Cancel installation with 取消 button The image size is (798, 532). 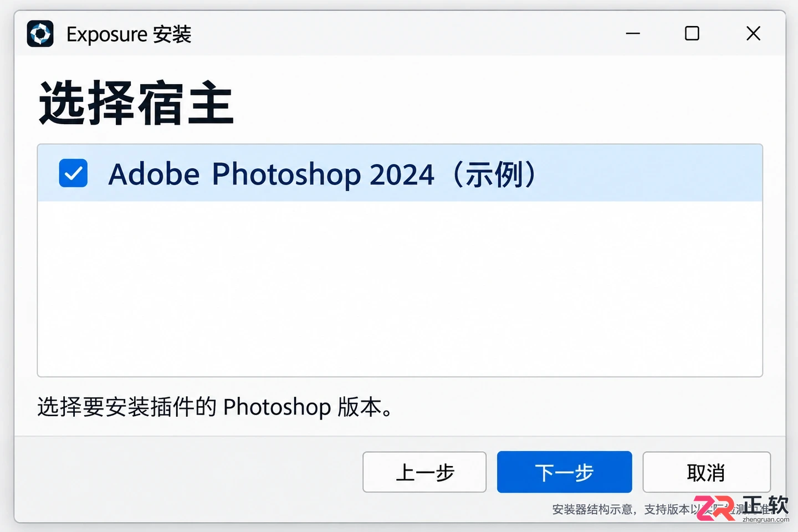pyautogui.click(x=706, y=472)
